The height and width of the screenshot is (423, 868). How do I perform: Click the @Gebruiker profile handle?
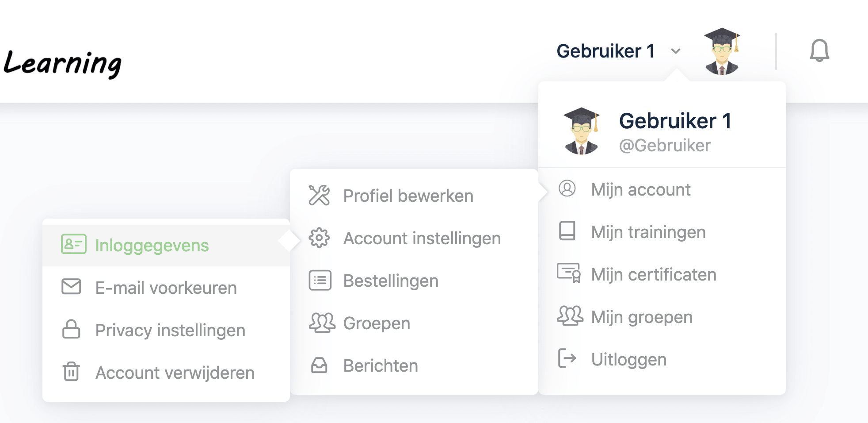665,145
